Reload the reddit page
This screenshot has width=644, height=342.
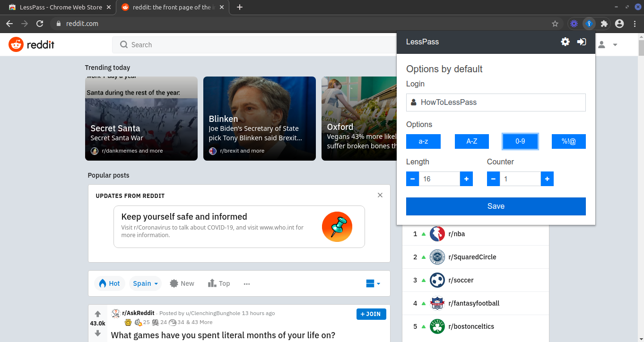pyautogui.click(x=40, y=24)
